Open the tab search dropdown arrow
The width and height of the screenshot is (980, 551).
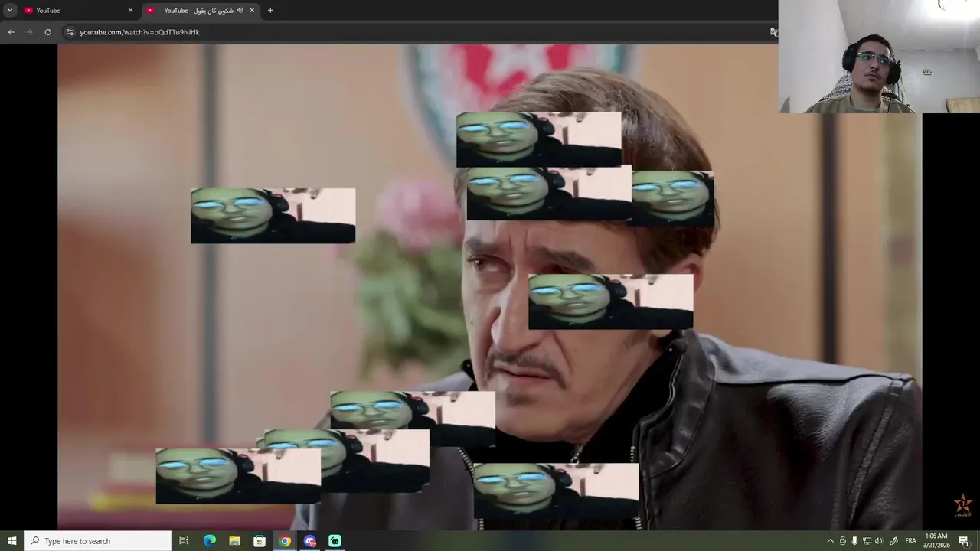[x=10, y=10]
